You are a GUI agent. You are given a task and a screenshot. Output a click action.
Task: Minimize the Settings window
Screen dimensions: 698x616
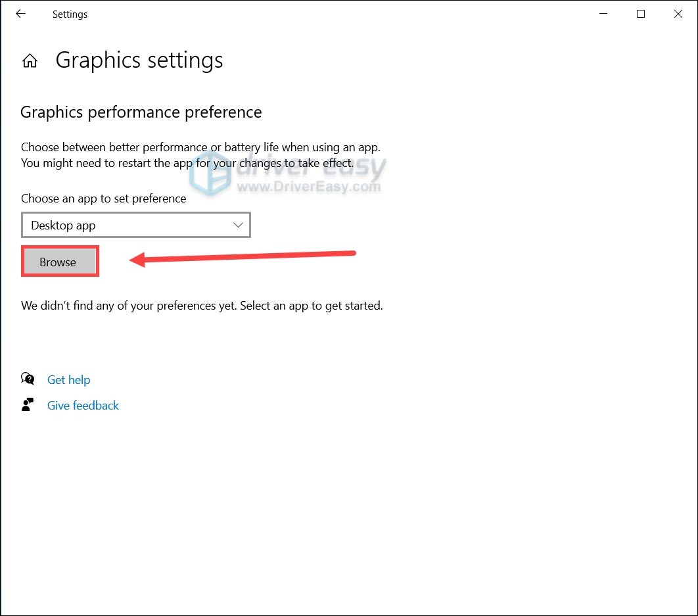tap(603, 14)
